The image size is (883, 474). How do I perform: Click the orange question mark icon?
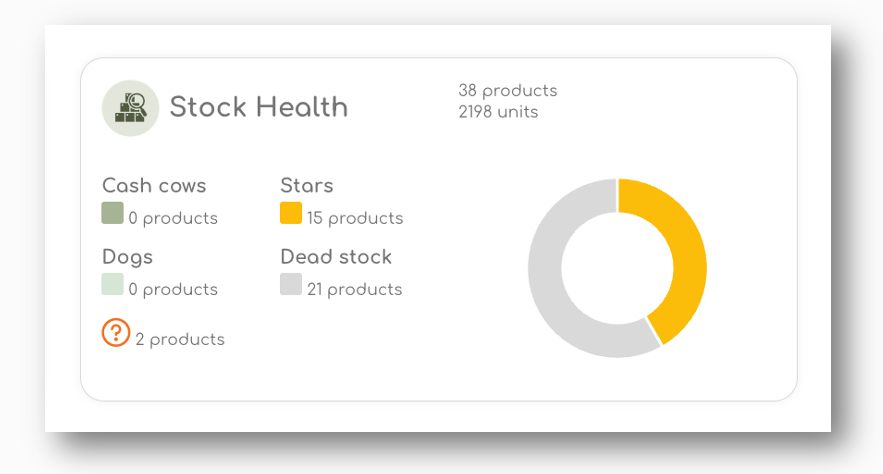point(116,332)
